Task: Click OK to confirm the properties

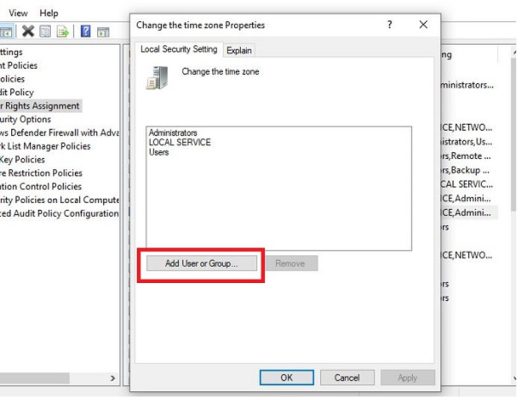Action: tap(287, 377)
